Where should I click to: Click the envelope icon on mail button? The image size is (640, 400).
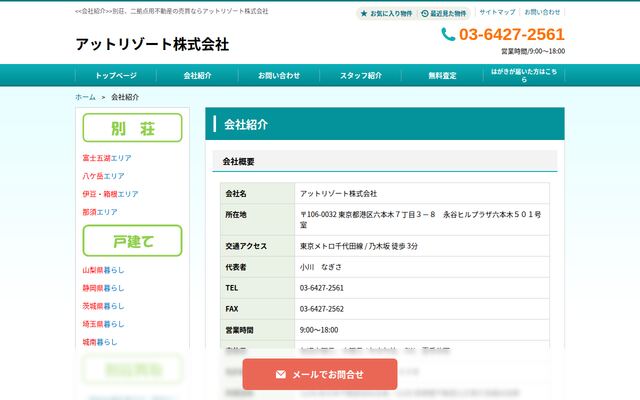point(281,374)
